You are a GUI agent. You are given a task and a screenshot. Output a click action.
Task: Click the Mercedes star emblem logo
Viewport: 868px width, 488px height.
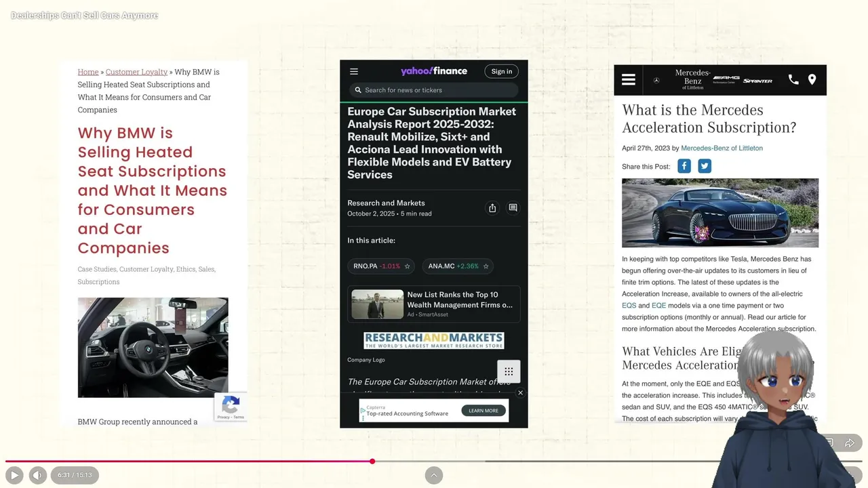[x=656, y=80]
